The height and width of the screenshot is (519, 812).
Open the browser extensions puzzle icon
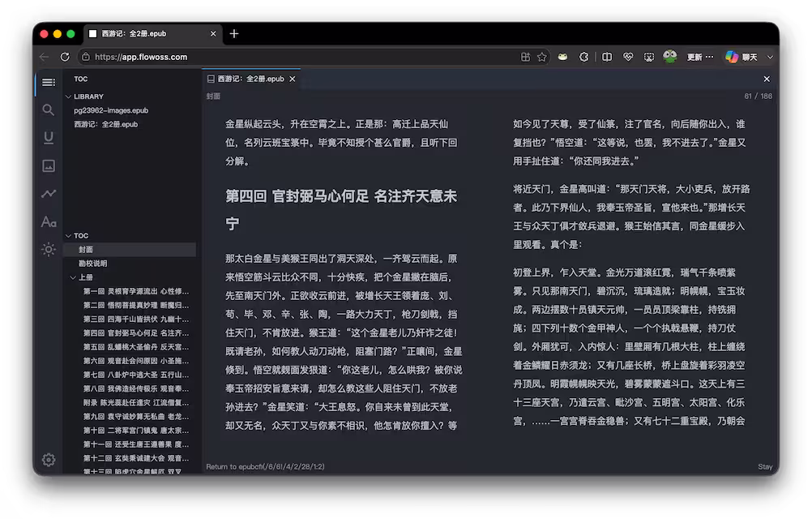[583, 57]
